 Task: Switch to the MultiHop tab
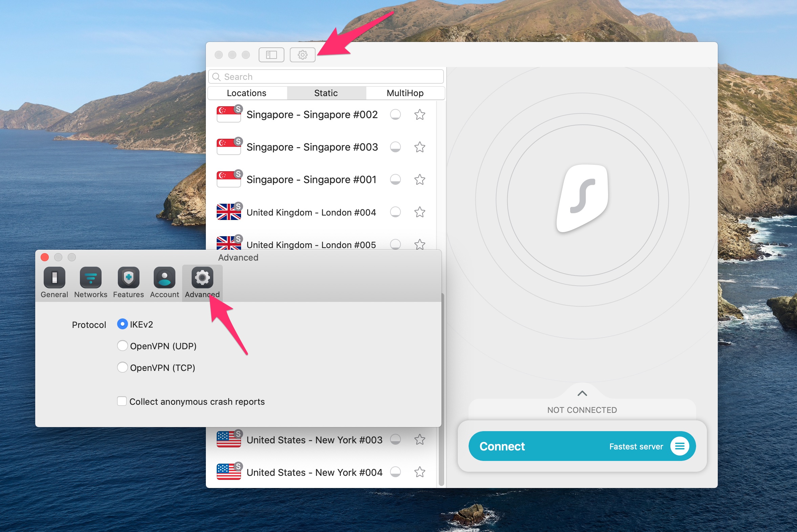405,93
